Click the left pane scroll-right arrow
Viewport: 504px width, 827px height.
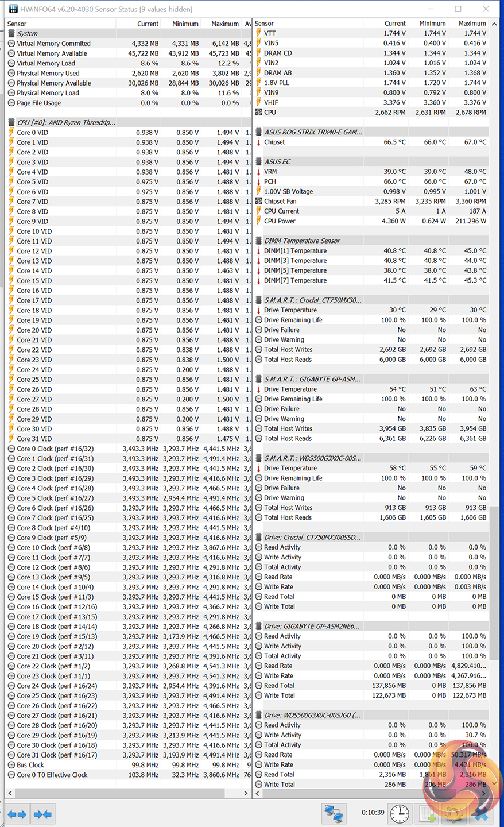[x=246, y=793]
